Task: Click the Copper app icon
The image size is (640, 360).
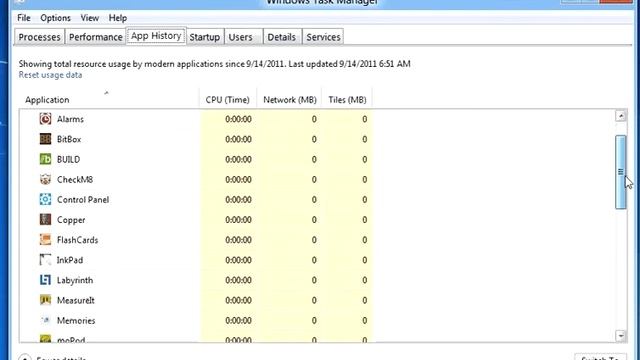Action: 45,220
